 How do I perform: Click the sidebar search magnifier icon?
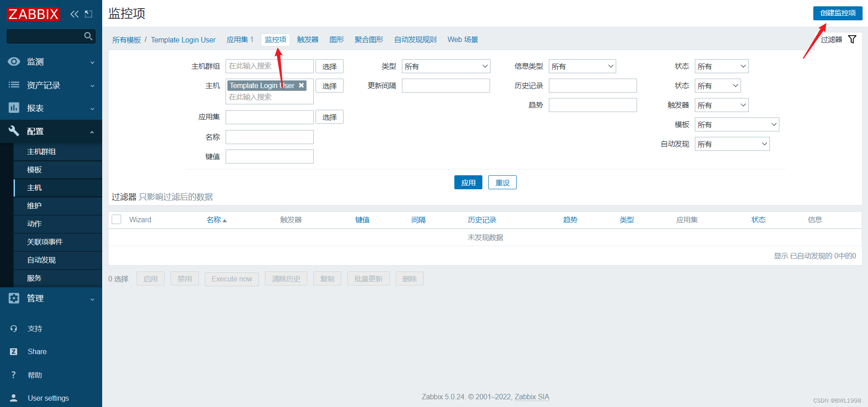tap(88, 36)
